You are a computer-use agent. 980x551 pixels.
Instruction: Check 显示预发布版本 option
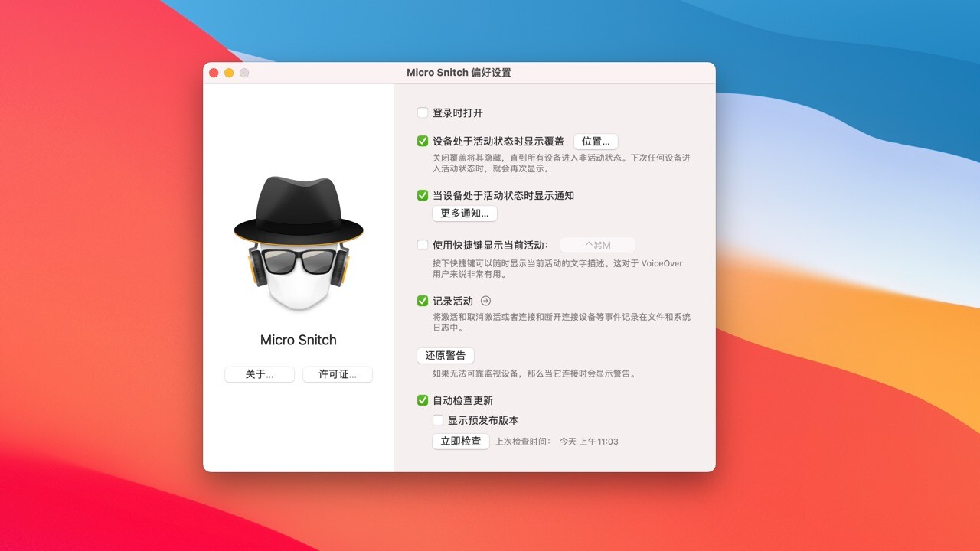[438, 420]
